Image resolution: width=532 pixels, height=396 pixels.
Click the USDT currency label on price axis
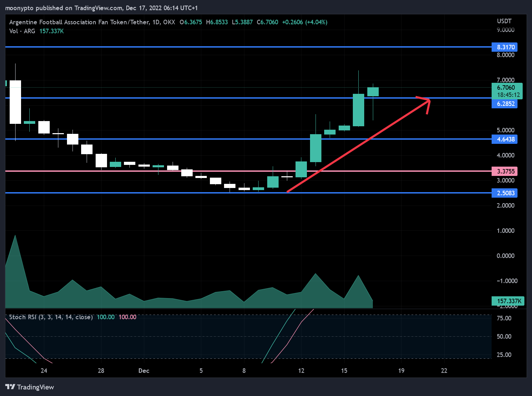pyautogui.click(x=504, y=21)
